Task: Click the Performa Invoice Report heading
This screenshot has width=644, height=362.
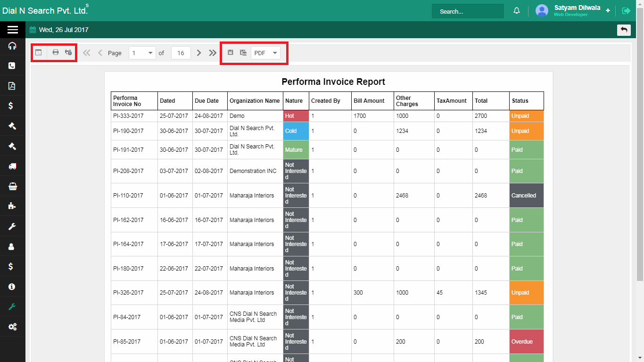Action: coord(333,82)
